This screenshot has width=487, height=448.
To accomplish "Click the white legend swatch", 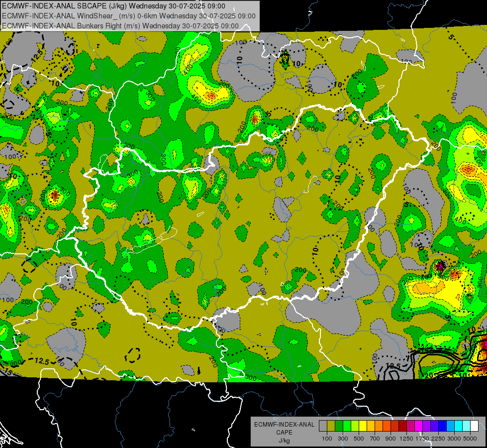I will click(475, 426).
